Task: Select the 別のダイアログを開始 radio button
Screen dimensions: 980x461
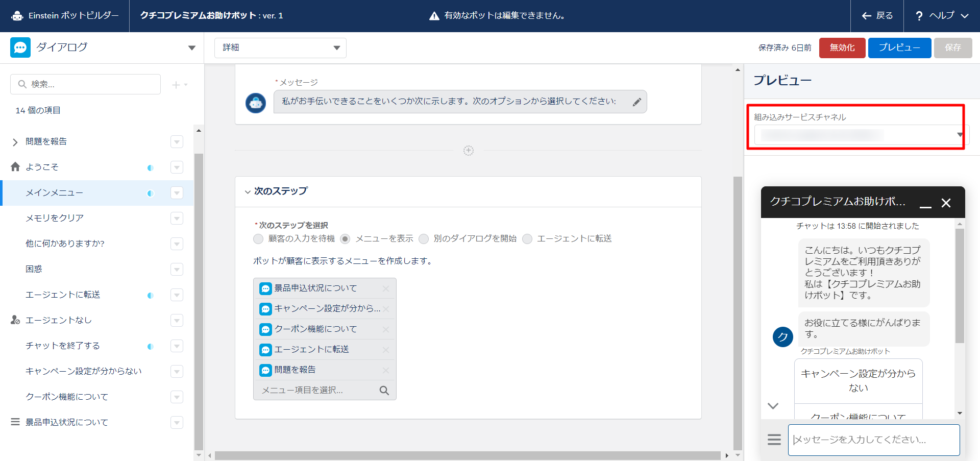Action: click(424, 239)
